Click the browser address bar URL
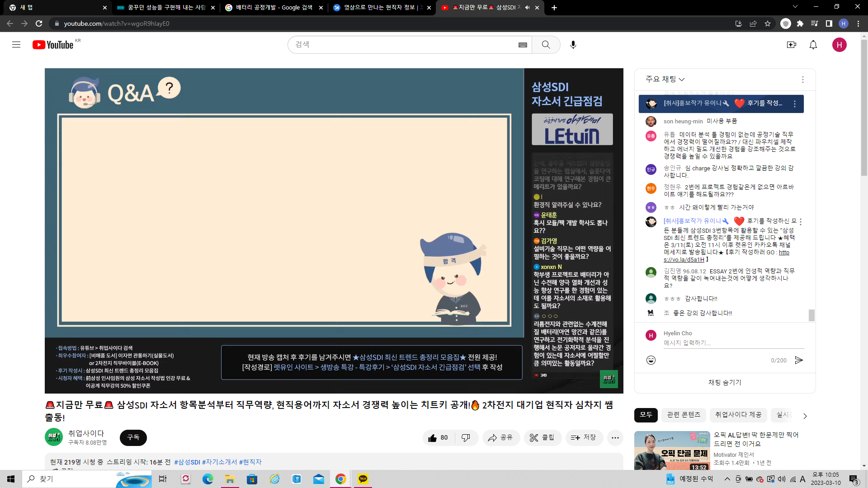Screen dimensions: 868x488 [117, 23]
